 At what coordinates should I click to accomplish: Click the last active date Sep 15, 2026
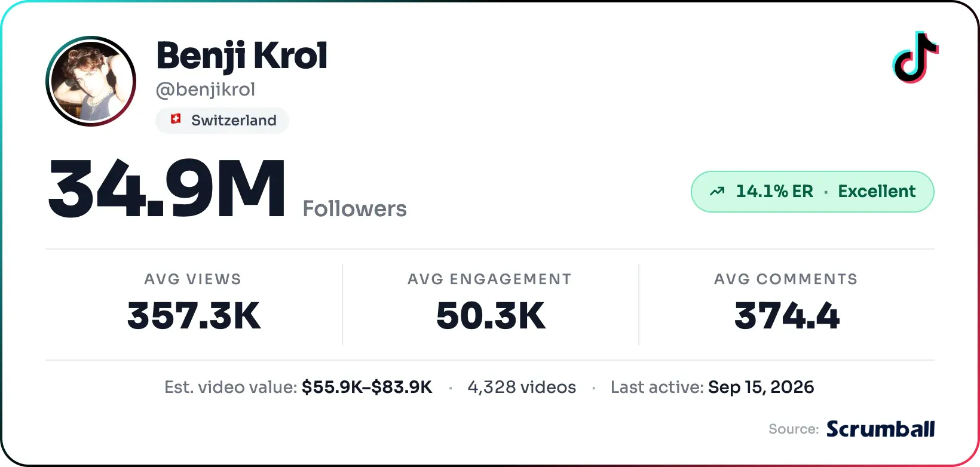click(761, 387)
